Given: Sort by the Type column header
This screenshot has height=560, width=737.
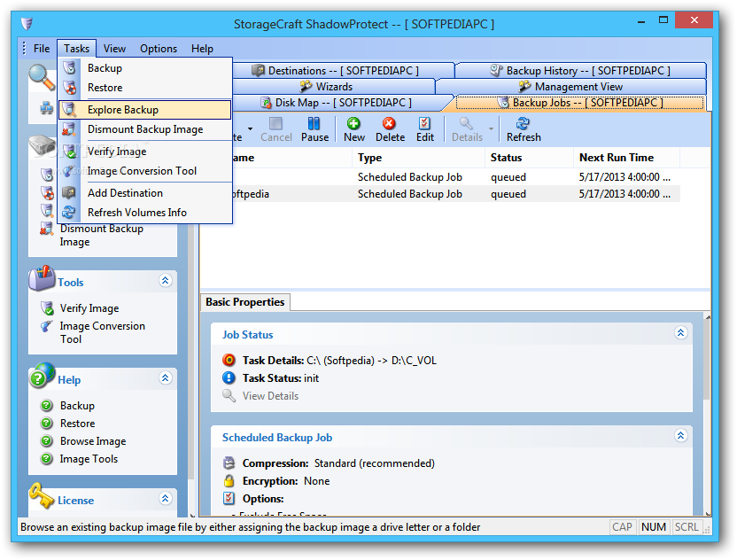Looking at the screenshot, I should coord(418,158).
